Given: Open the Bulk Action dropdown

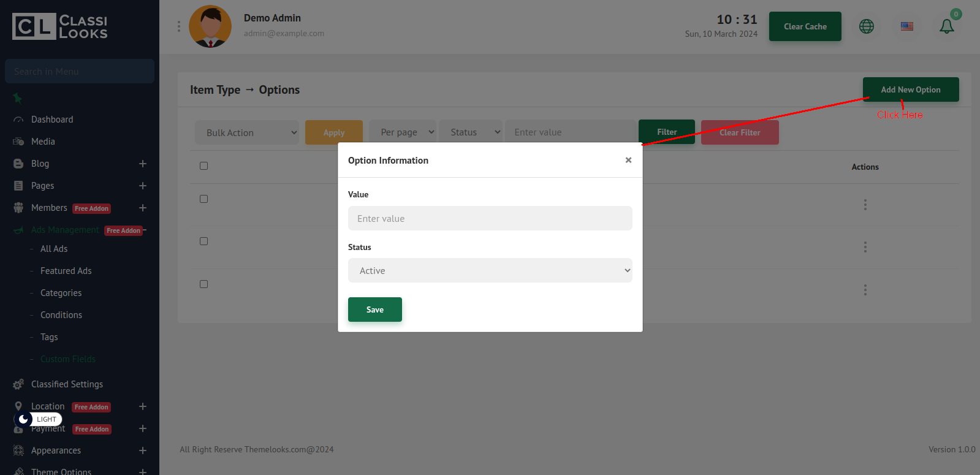Looking at the screenshot, I should point(247,132).
